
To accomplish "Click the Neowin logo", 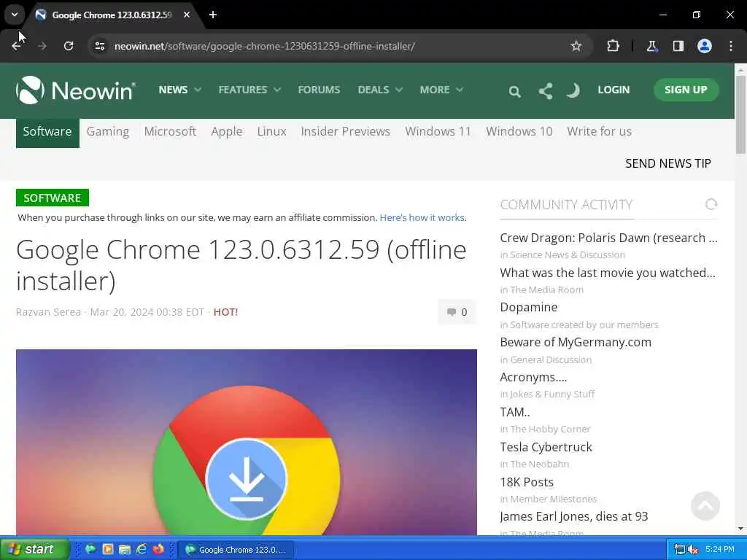I will [x=76, y=90].
